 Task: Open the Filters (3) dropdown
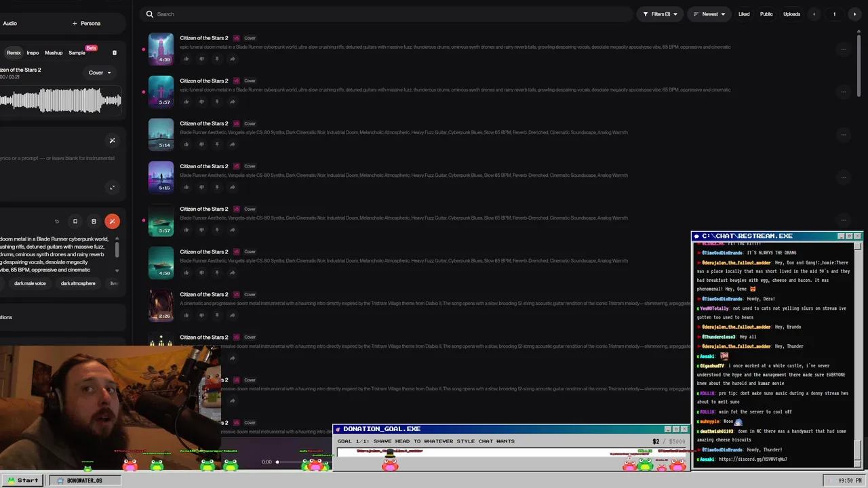[x=659, y=14]
